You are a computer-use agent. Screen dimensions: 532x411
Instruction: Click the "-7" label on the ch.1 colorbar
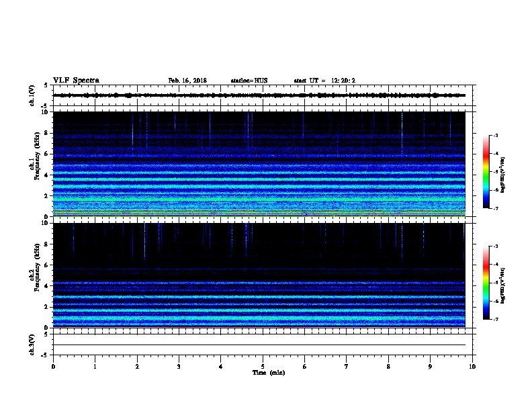click(496, 208)
